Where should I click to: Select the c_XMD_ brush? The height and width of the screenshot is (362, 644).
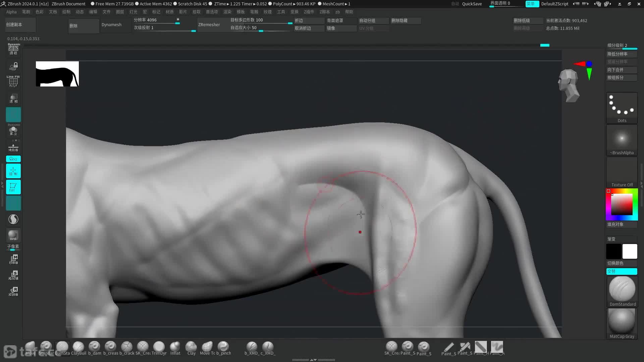(268, 348)
